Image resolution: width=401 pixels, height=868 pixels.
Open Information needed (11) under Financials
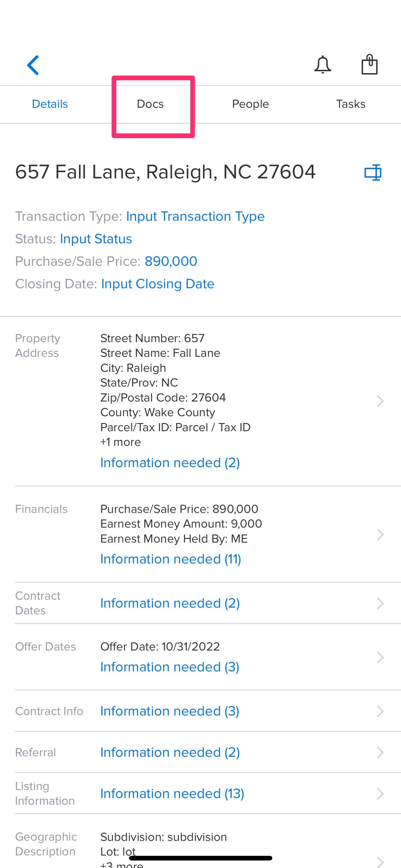click(171, 559)
